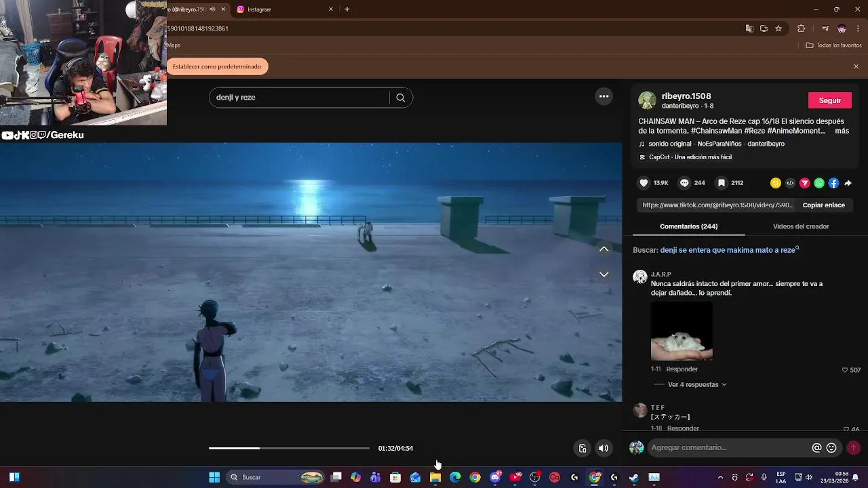Open the hamster image in J.A.R.P's comment
Image resolution: width=868 pixels, height=488 pixels.
tap(682, 331)
